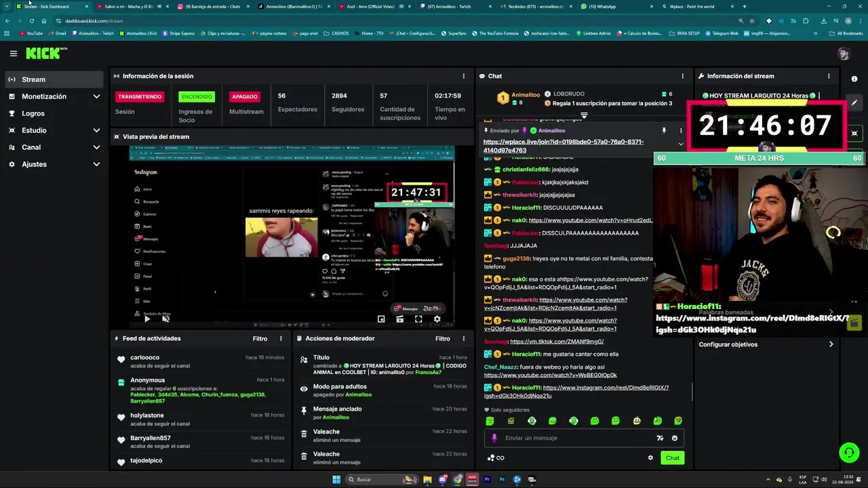868x488 pixels.
Task: Open Photoshop from the taskbar
Action: tap(502, 479)
